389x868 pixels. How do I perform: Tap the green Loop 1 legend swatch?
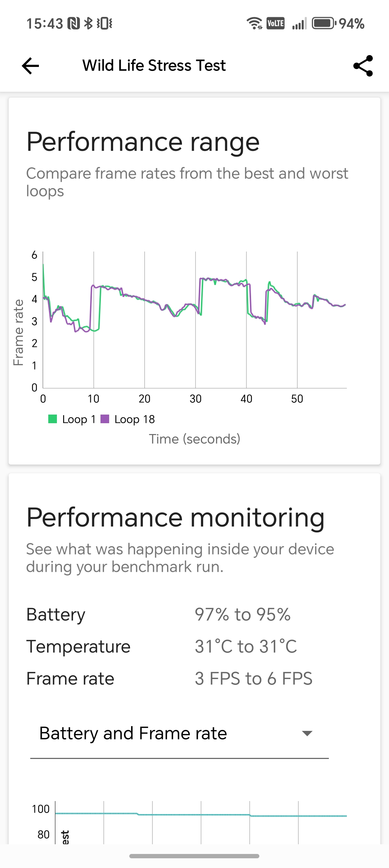pos(53,419)
